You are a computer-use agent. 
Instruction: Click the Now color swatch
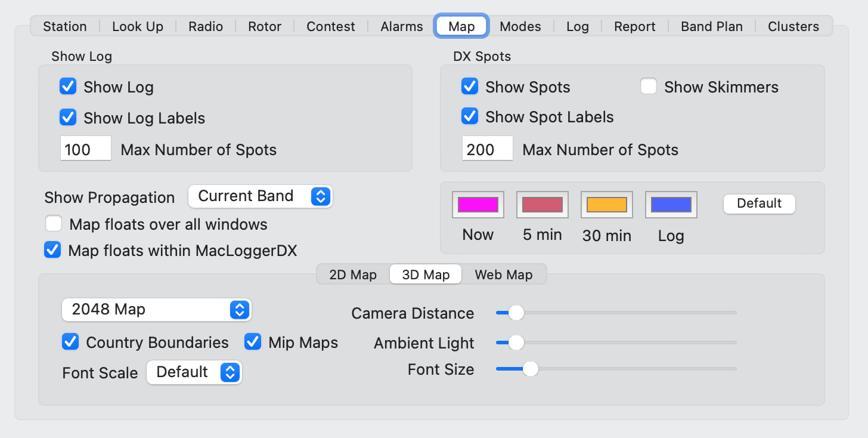pyautogui.click(x=478, y=204)
